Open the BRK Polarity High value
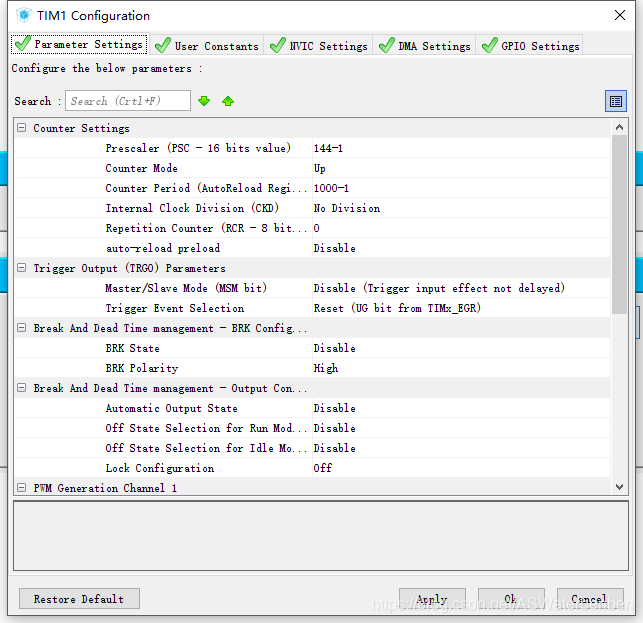 pyautogui.click(x=461, y=368)
